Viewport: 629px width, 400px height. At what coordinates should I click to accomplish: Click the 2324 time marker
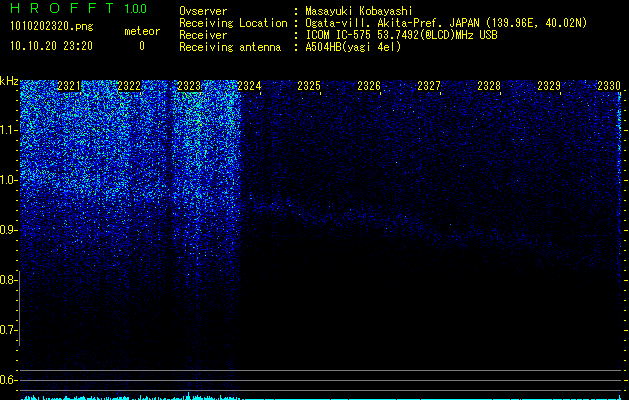(x=249, y=86)
